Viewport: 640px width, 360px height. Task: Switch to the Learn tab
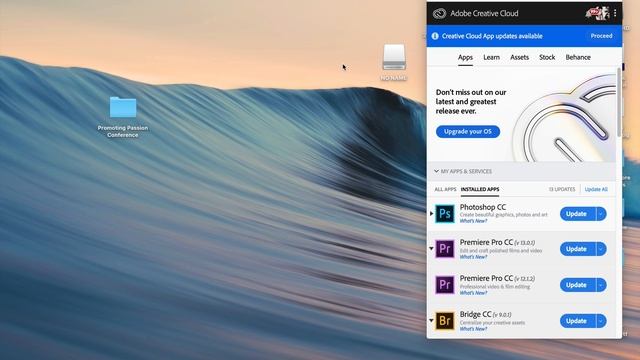tap(491, 58)
